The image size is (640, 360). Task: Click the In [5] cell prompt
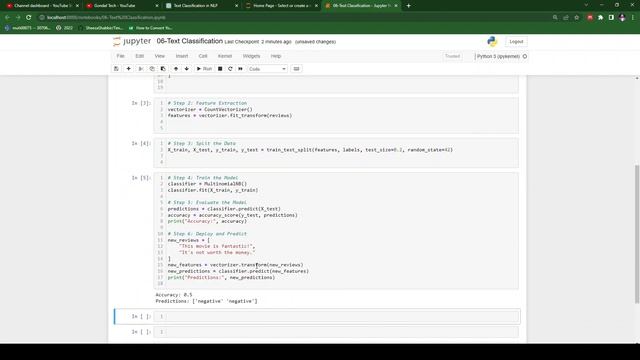pyautogui.click(x=141, y=178)
